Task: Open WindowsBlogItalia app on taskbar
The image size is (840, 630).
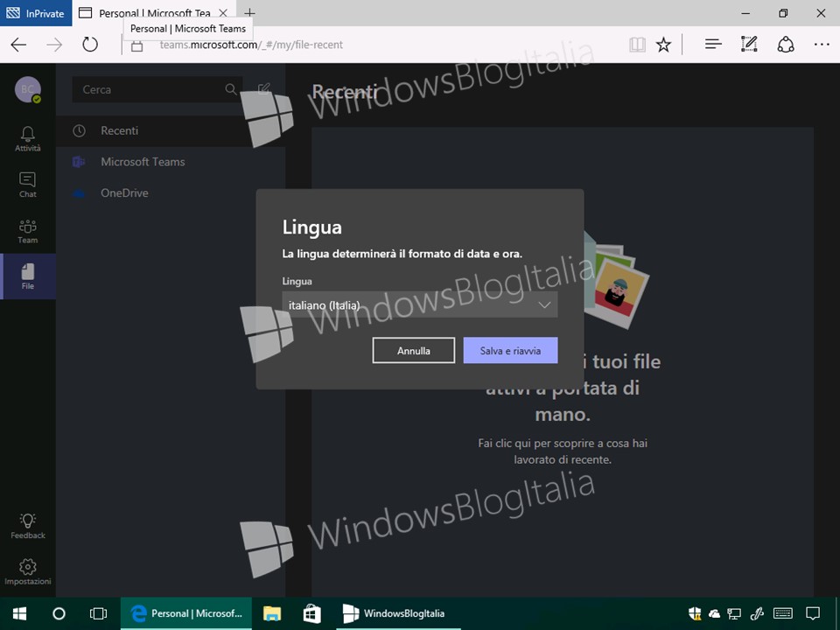Action: [x=398, y=613]
